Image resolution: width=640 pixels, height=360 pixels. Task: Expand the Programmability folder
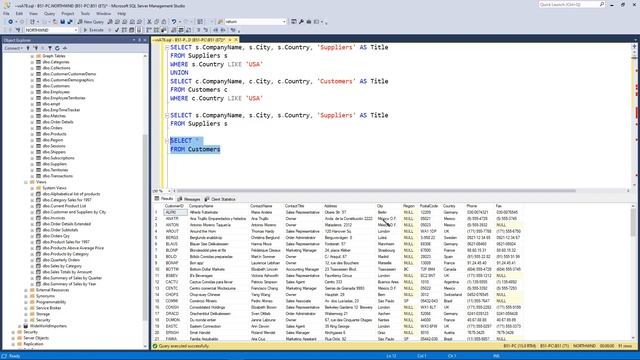coord(26,302)
